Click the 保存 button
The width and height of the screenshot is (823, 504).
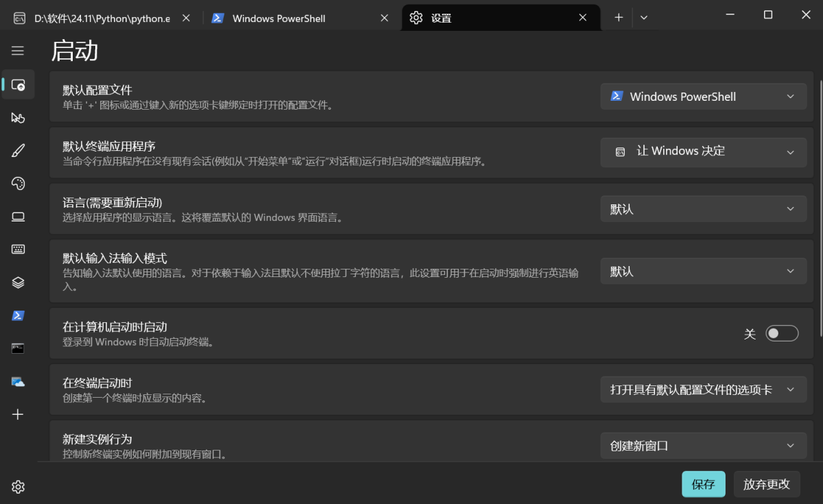point(703,484)
